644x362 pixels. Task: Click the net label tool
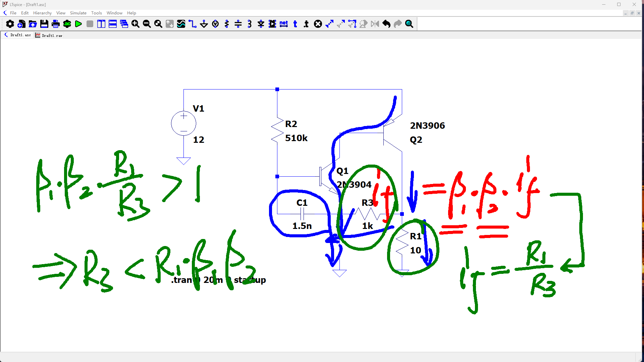click(x=284, y=24)
